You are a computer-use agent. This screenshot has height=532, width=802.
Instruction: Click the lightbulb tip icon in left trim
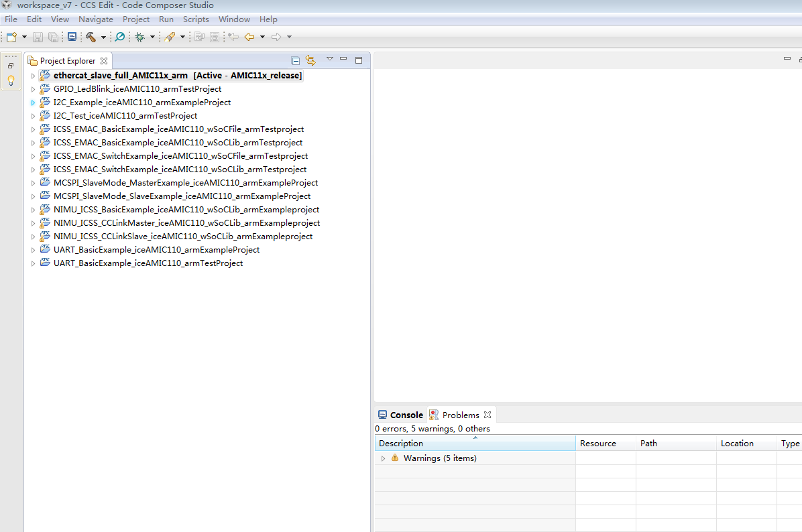click(11, 80)
